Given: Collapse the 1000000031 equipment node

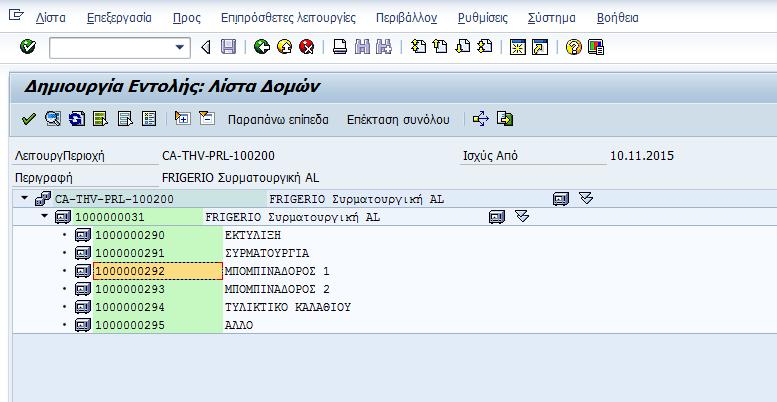Looking at the screenshot, I should pyautogui.click(x=45, y=216).
